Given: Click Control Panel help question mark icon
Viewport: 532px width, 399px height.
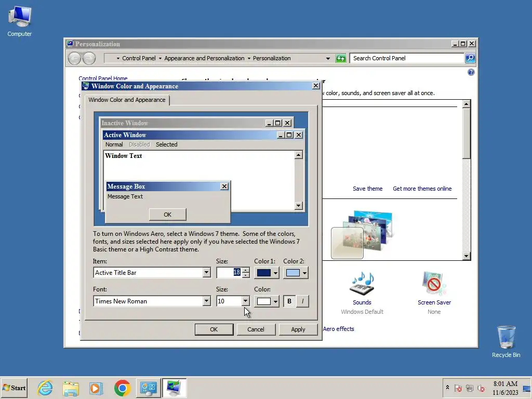Looking at the screenshot, I should pos(471,72).
